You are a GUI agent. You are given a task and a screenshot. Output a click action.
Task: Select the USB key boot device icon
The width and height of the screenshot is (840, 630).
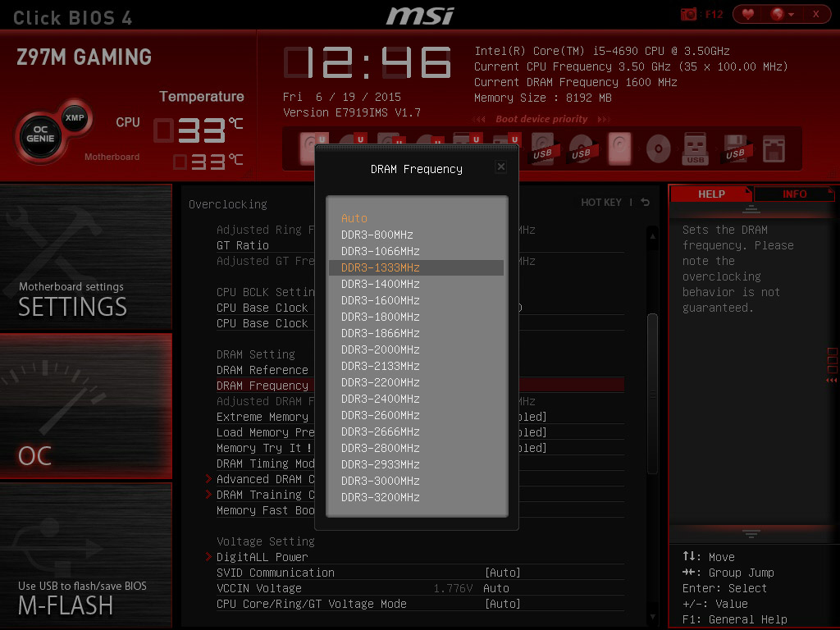tap(696, 149)
